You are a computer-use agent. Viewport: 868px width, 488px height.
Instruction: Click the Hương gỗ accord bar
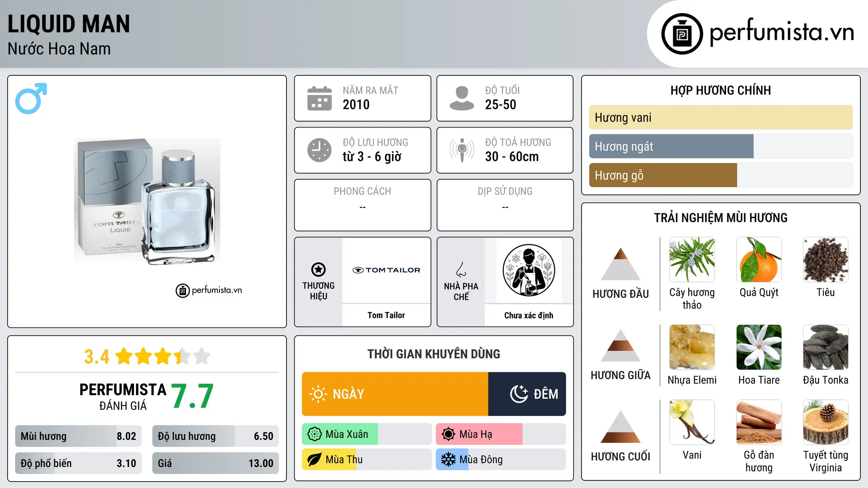click(721, 175)
